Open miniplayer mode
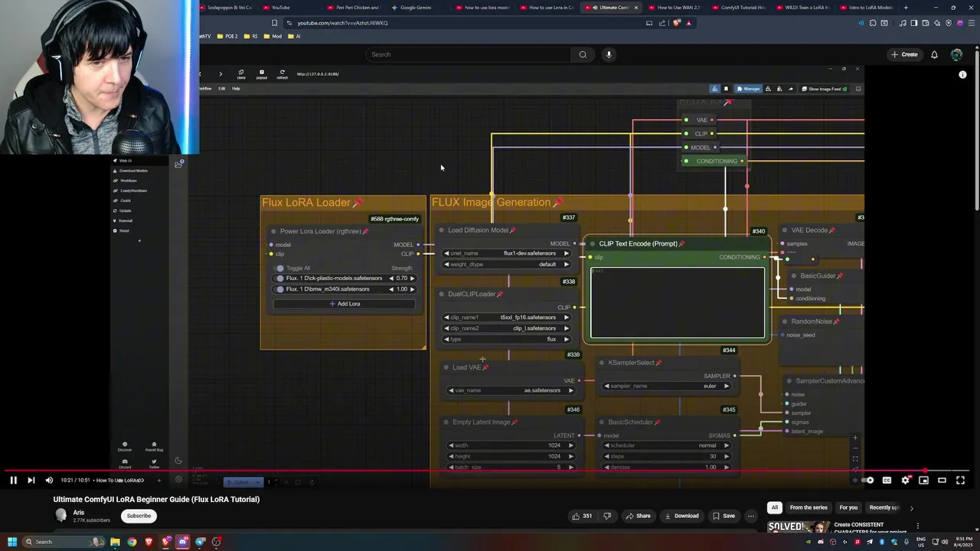This screenshot has width=980, height=551. coord(923,480)
